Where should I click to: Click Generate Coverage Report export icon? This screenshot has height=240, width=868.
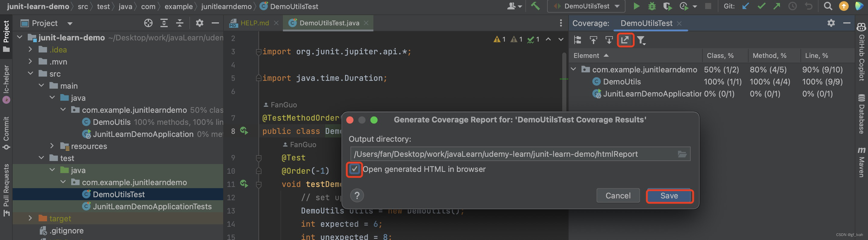[x=625, y=40]
